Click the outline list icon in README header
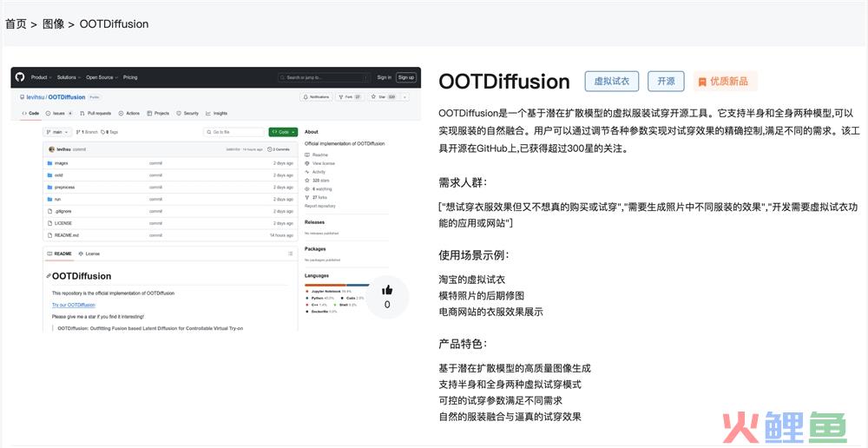The width and height of the screenshot is (868, 448). pyautogui.click(x=290, y=254)
